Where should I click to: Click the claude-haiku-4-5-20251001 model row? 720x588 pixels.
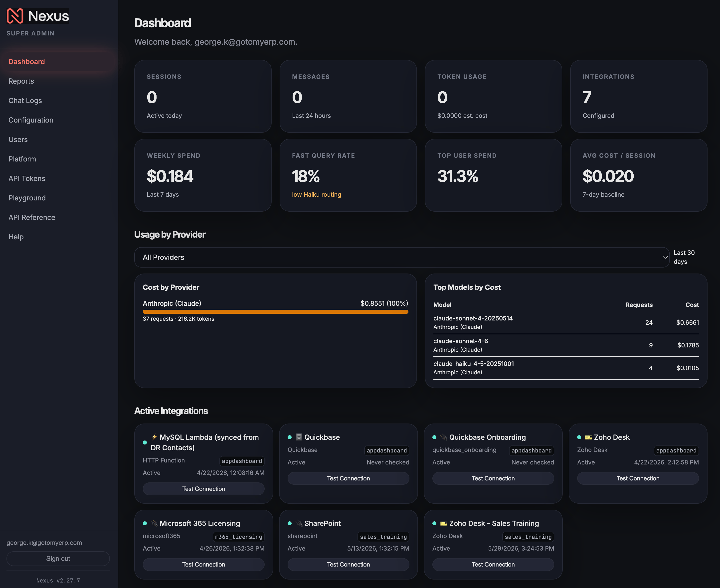pos(566,368)
